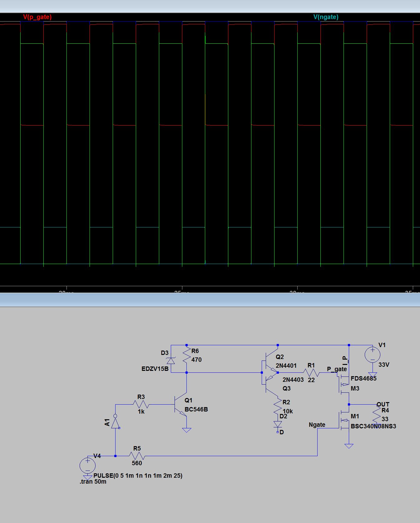Click the 33V value of V1

384,365
